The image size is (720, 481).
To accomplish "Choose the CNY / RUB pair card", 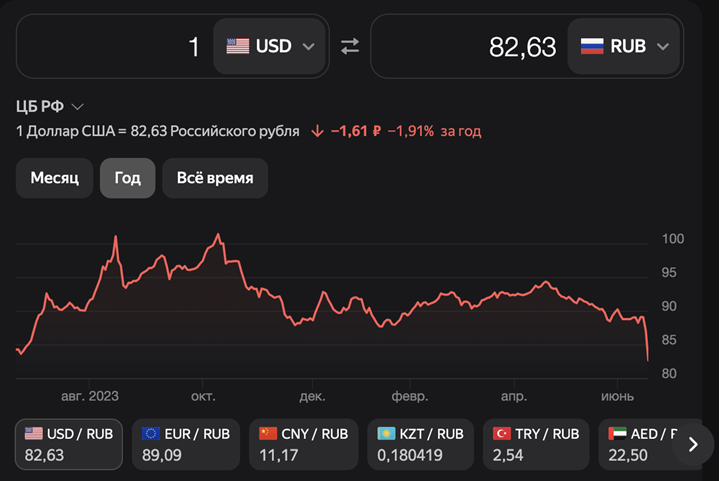I will (304, 444).
